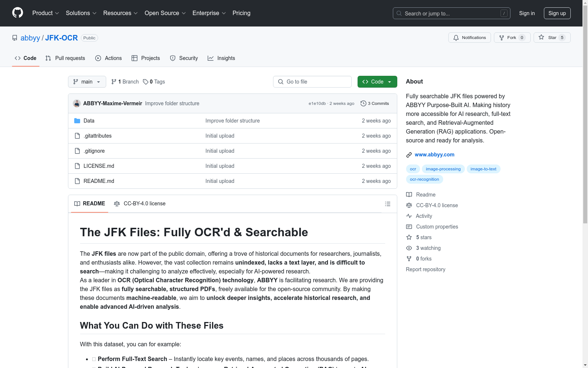Open the Actions tab

[108, 58]
